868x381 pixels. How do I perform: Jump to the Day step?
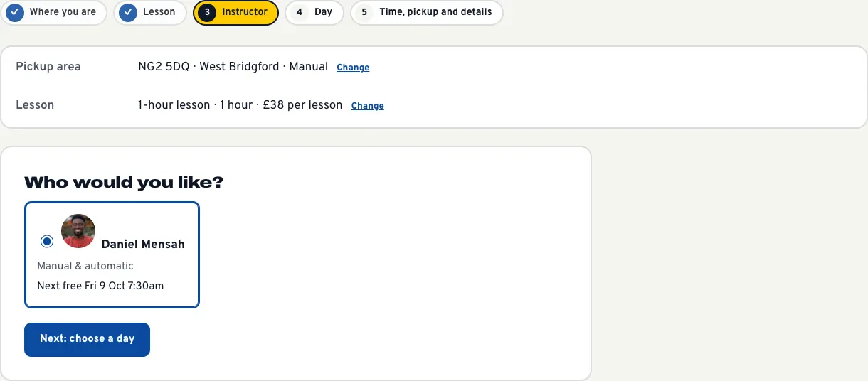pos(314,12)
